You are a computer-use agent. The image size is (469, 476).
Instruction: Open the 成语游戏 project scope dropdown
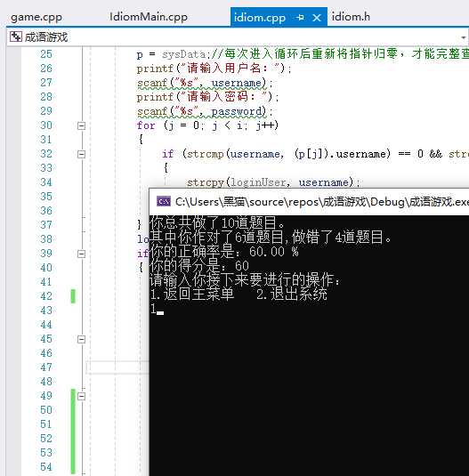[237, 37]
